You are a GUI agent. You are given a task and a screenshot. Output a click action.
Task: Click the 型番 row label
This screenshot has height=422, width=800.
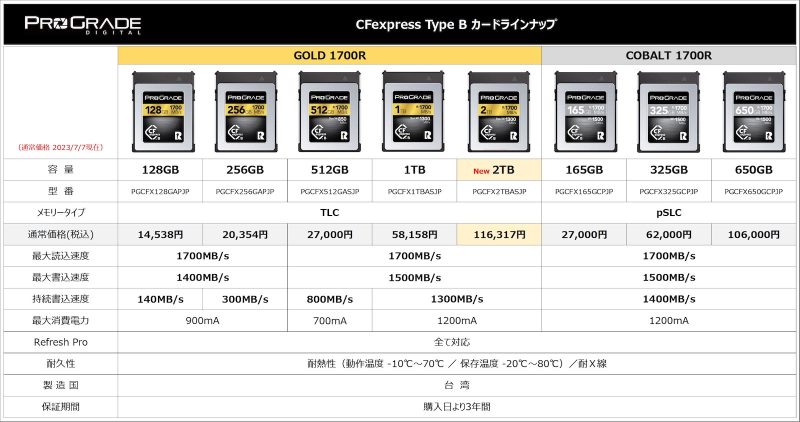[61, 191]
